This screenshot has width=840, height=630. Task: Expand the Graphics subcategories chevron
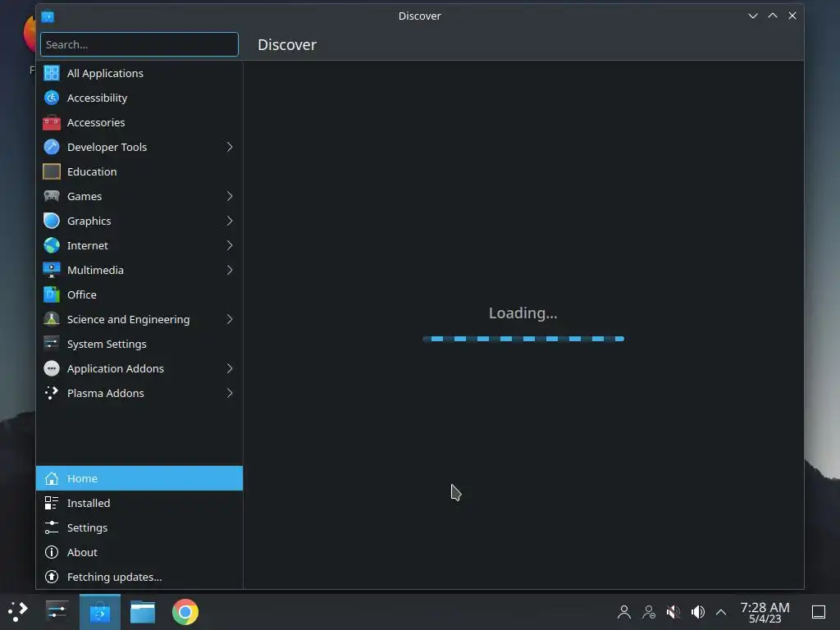click(x=230, y=221)
